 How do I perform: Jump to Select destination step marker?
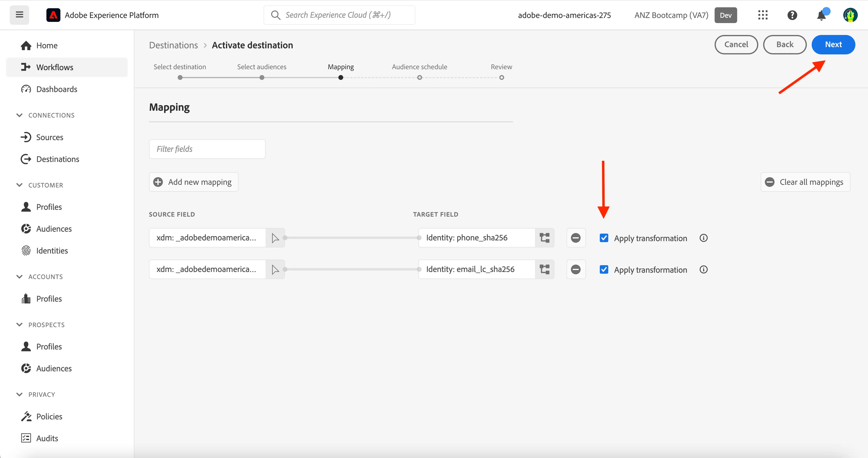click(x=180, y=77)
